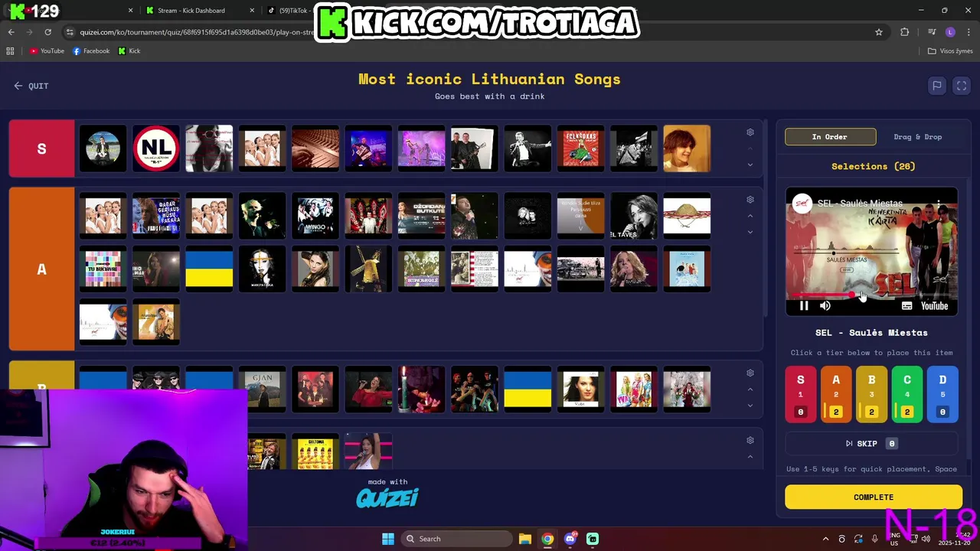The height and width of the screenshot is (551, 980).
Task: Click the SEL channel logo in the video
Action: (x=802, y=204)
